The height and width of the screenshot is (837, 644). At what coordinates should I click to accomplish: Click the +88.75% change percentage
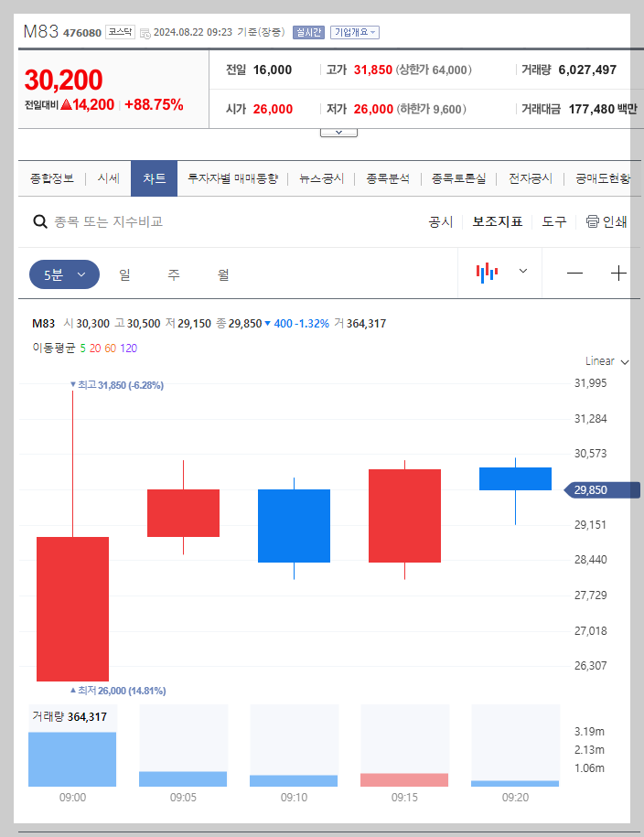[154, 104]
